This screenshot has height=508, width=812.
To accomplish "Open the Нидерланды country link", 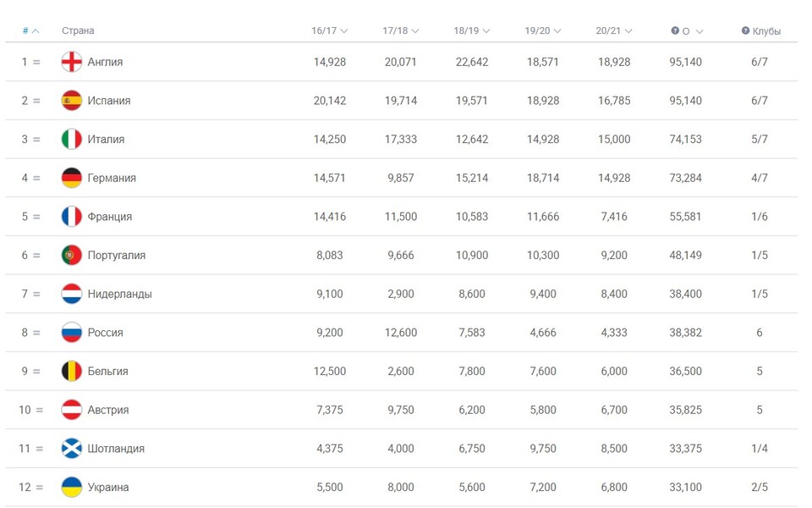I will point(120,294).
